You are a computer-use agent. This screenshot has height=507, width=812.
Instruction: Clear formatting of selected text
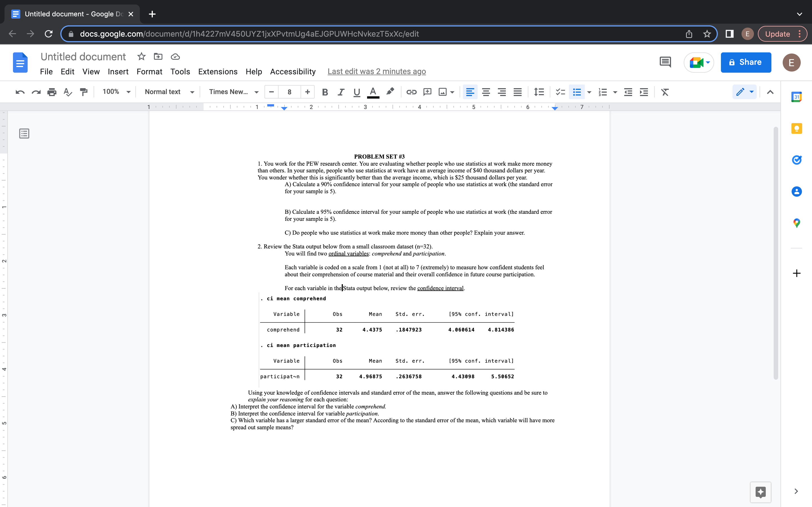[665, 92]
